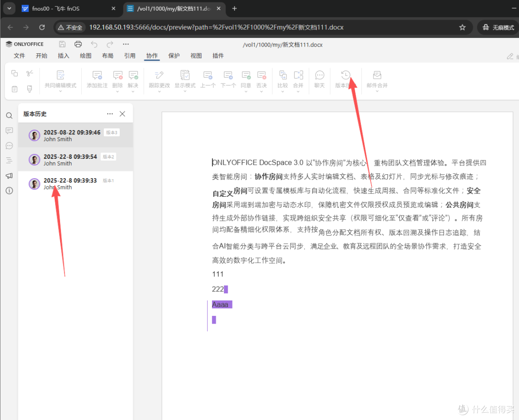This screenshot has width=519, height=420.
Task: Open the feedback megaphone sidebar icon
Action: coord(9,176)
